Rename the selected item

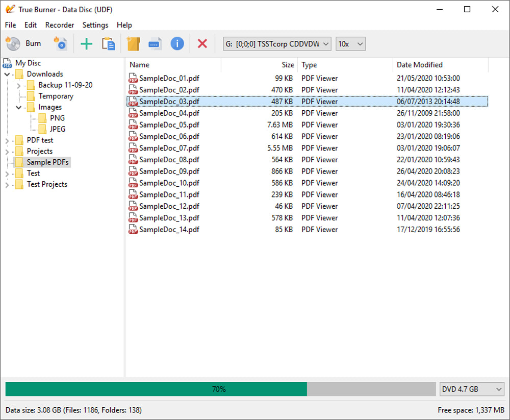(x=155, y=43)
